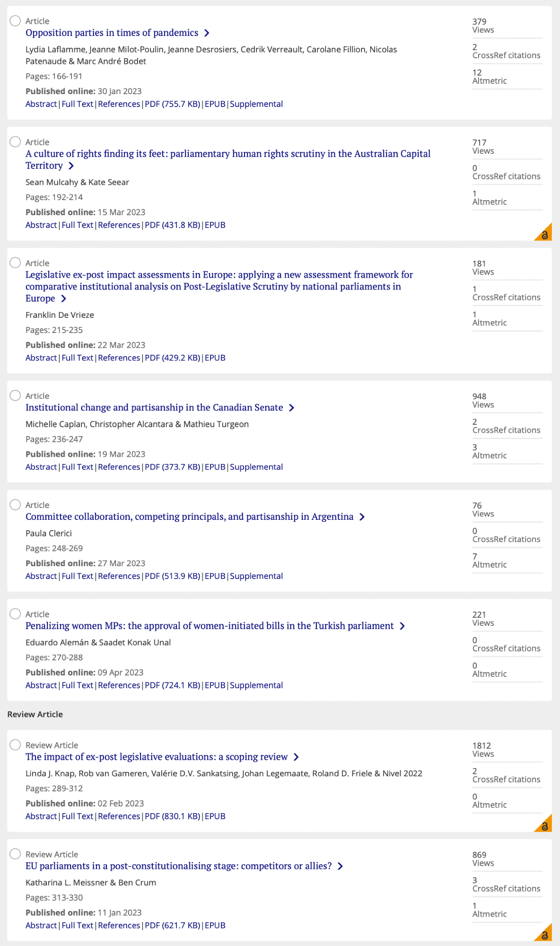Click arrow next to Canadian Senate article title
The height and width of the screenshot is (946, 560).
[291, 408]
